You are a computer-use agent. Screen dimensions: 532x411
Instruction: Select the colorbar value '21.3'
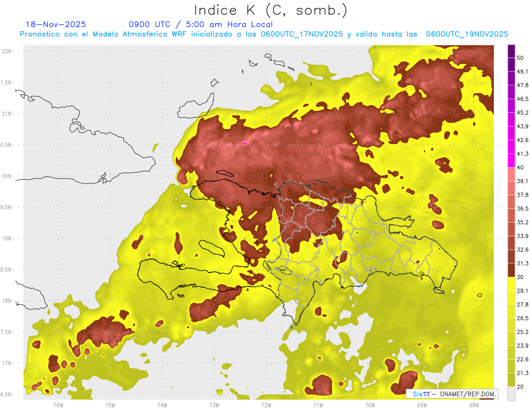(x=523, y=373)
